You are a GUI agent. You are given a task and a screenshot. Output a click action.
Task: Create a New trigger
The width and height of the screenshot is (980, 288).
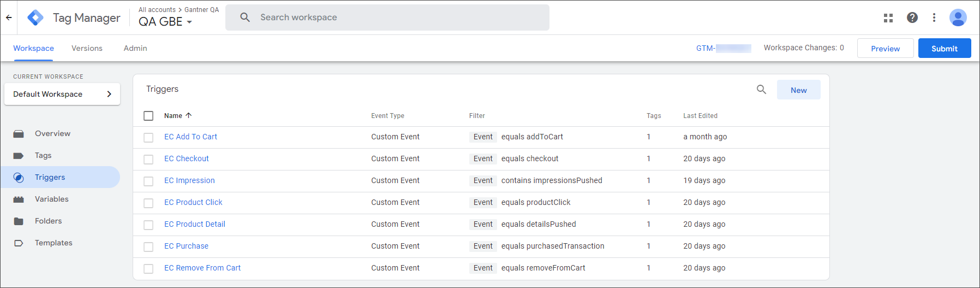point(798,90)
